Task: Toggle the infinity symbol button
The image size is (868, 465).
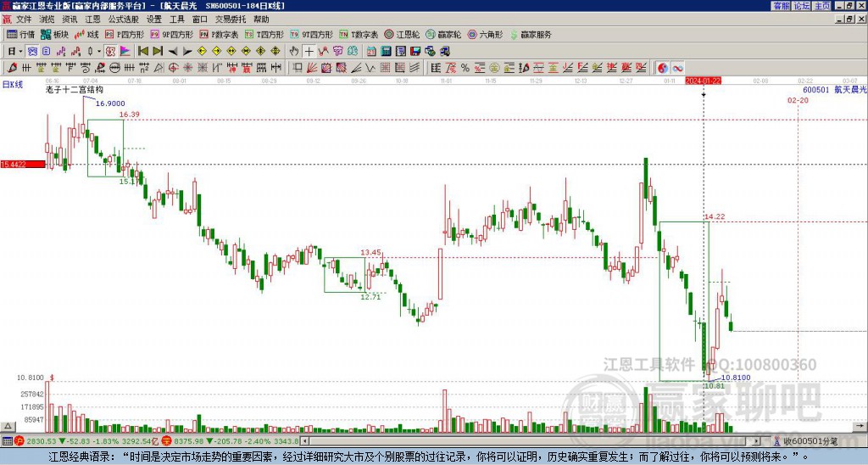Action: point(677,68)
